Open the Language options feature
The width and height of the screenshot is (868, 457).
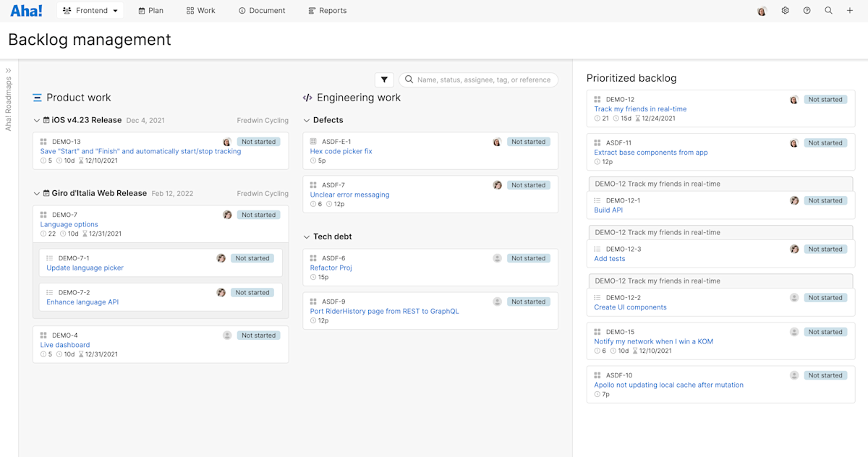pyautogui.click(x=69, y=224)
